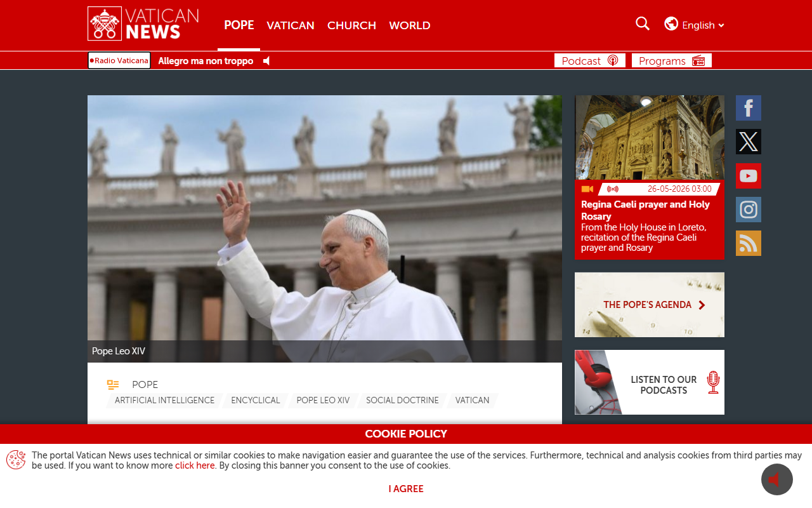Follow the 'click here' cookie link

195,465
